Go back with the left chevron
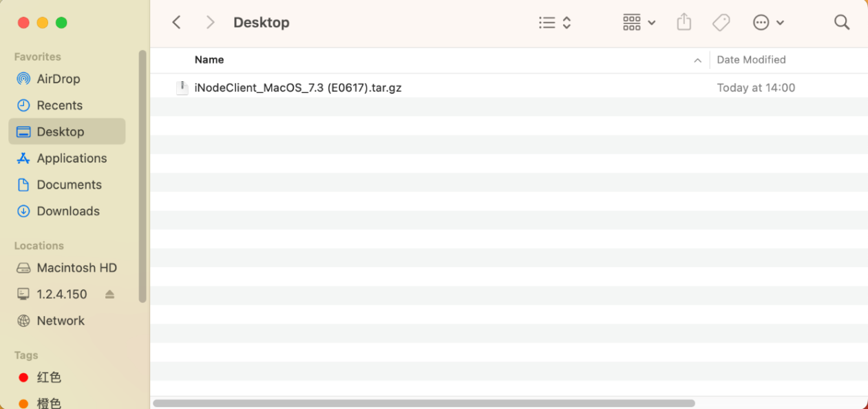Viewport: 868px width, 409px height. pos(176,23)
